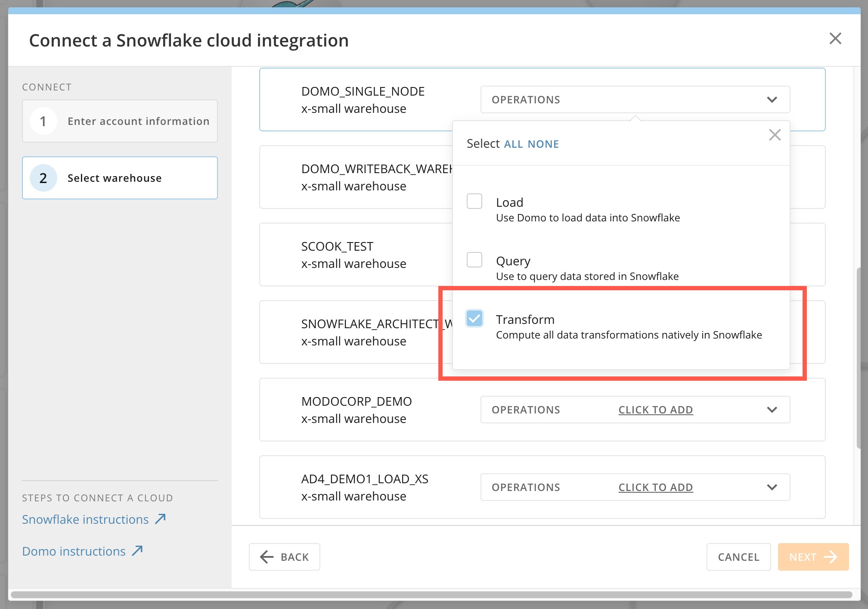
Task: Click step 1 numbered circle icon
Action: pos(43,121)
